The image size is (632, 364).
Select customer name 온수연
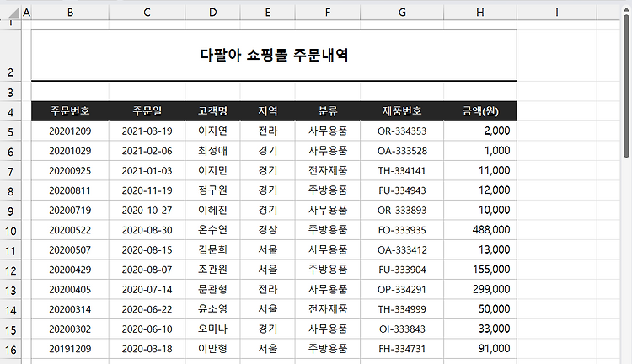pyautogui.click(x=213, y=230)
